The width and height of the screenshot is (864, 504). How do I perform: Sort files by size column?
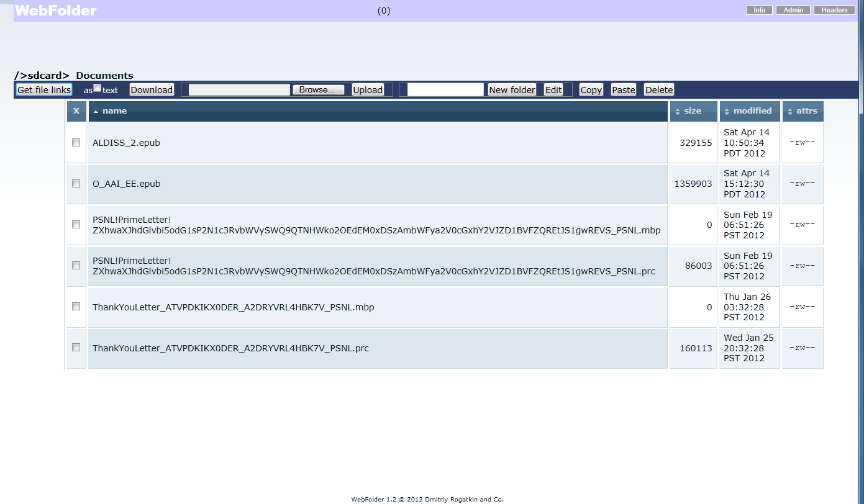pyautogui.click(x=692, y=111)
